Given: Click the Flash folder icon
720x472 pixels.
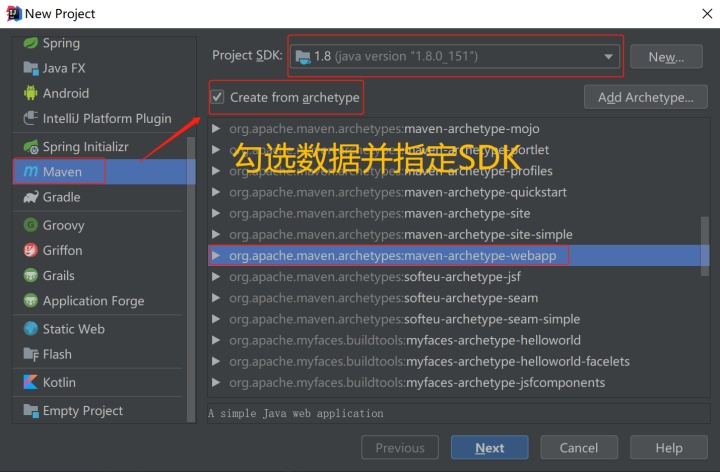Looking at the screenshot, I should pyautogui.click(x=31, y=354).
